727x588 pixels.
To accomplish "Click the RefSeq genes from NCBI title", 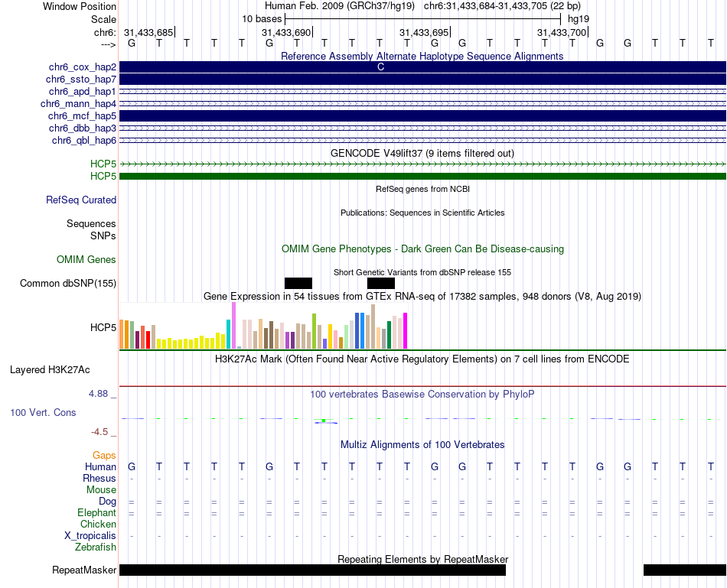I will click(422, 189).
